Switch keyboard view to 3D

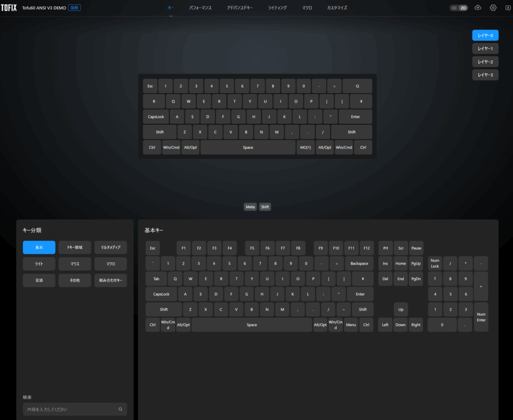[x=454, y=8]
